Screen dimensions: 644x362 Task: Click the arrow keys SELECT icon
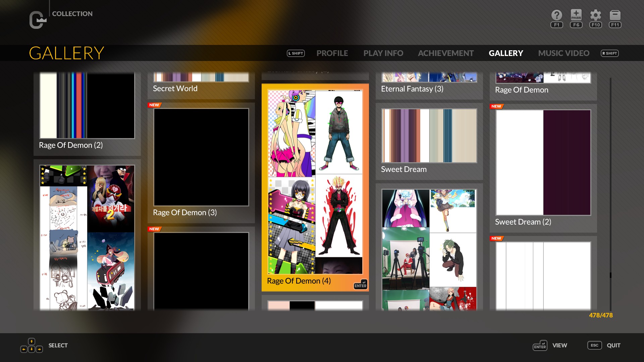click(32, 346)
